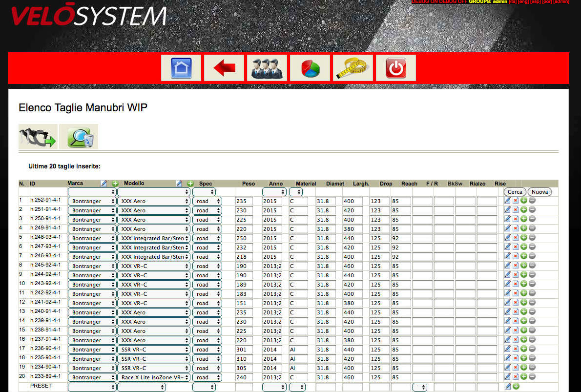Click green plus icon on row h.250-91-4-1
Screen dimensions: 581x392
click(524, 219)
